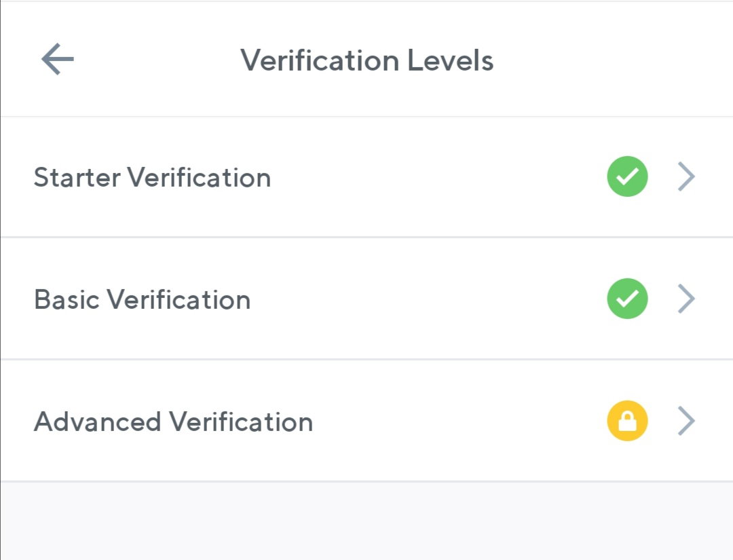
Task: Select the Advanced Verification label
Action: (174, 422)
